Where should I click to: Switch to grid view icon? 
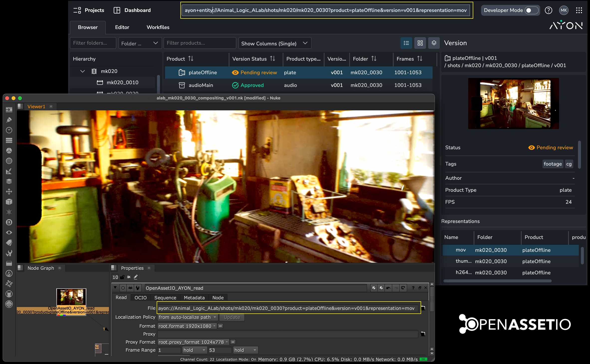coord(420,43)
